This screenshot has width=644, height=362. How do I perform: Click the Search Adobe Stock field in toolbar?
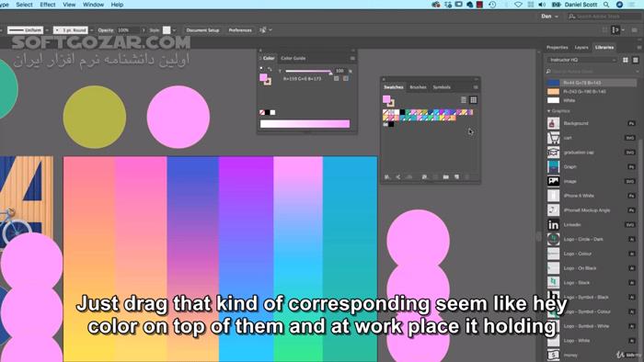click(604, 17)
